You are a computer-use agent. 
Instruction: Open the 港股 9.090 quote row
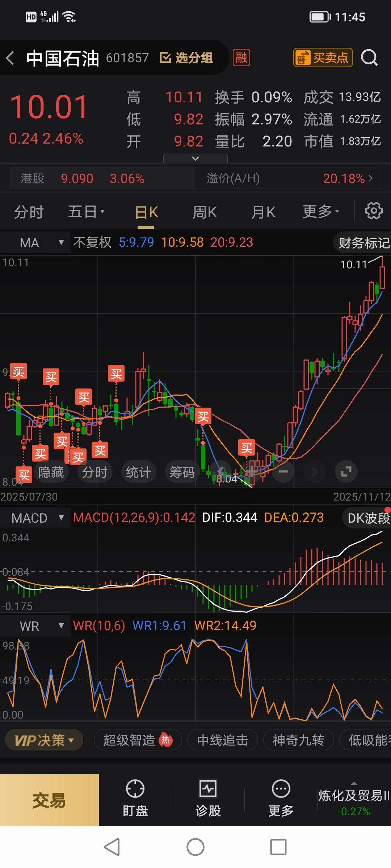102,178
